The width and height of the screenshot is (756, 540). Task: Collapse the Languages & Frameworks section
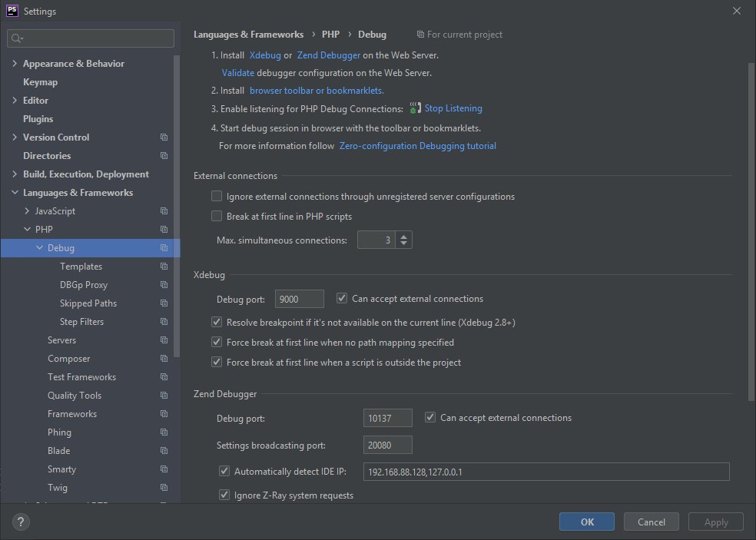click(x=15, y=192)
